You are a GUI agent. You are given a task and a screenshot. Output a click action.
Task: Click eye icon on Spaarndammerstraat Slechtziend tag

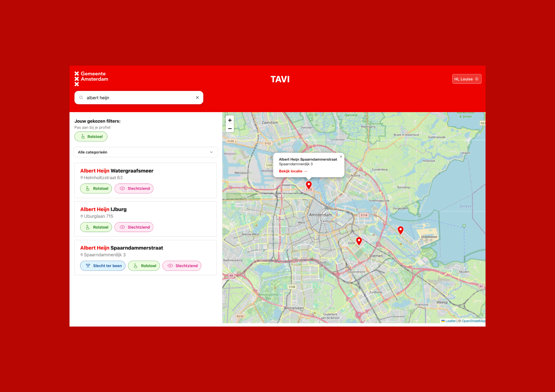pyautogui.click(x=170, y=266)
